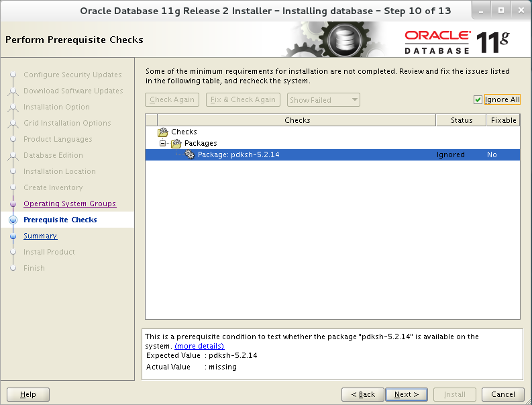Click the Packages folder icon
Viewport: 532px width, 405px height.
[176, 143]
